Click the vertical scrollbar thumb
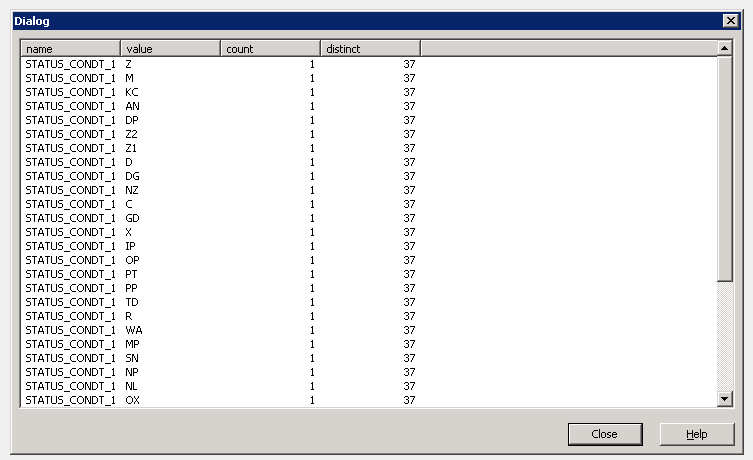This screenshot has height=460, width=753. [x=725, y=169]
